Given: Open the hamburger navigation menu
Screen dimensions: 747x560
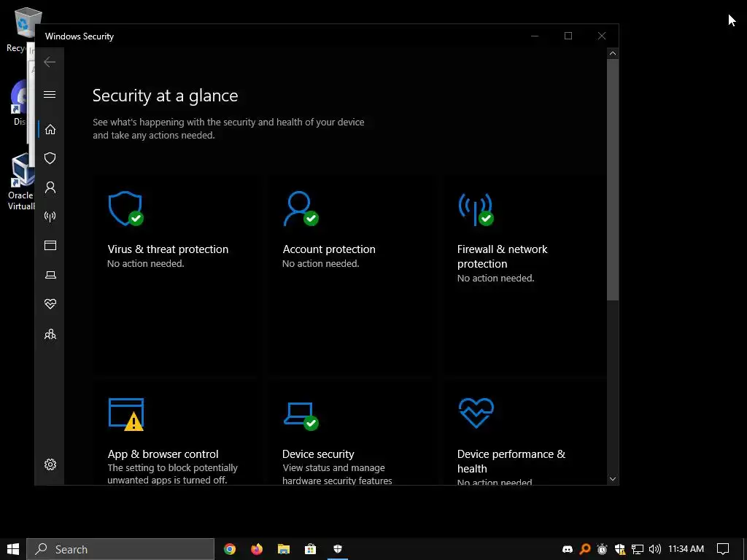Looking at the screenshot, I should tap(50, 94).
